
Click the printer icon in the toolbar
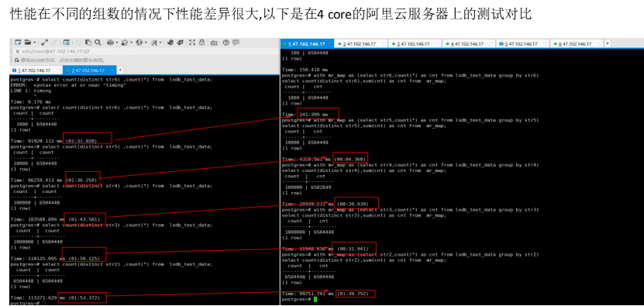coord(111,43)
